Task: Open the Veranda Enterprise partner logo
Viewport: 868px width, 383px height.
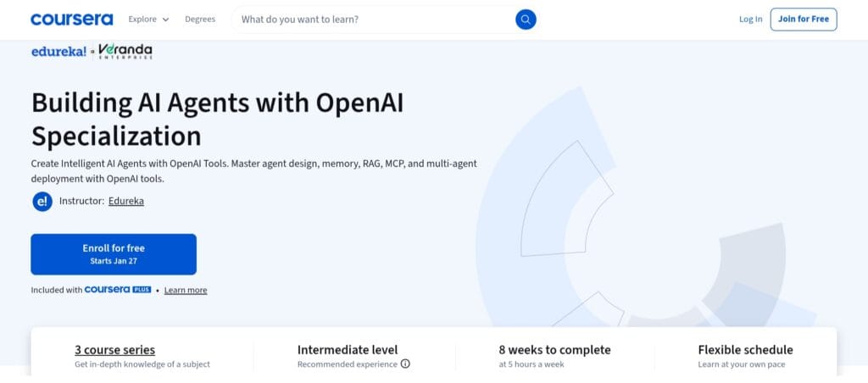Action: 125,52
